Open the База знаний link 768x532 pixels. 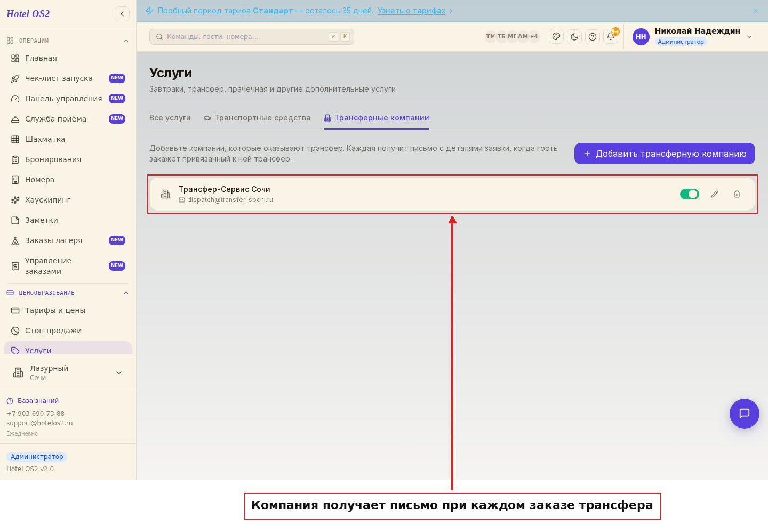pos(38,401)
